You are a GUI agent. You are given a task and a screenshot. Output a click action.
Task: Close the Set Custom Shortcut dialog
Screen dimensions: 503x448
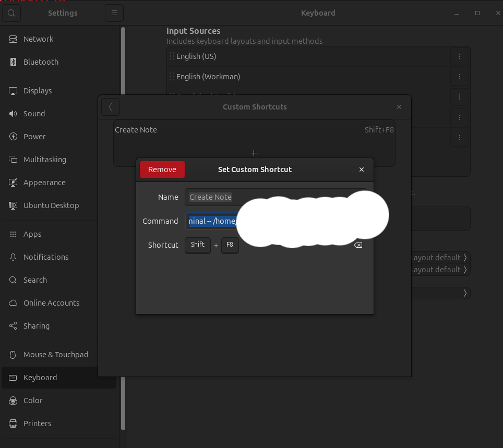[362, 169]
